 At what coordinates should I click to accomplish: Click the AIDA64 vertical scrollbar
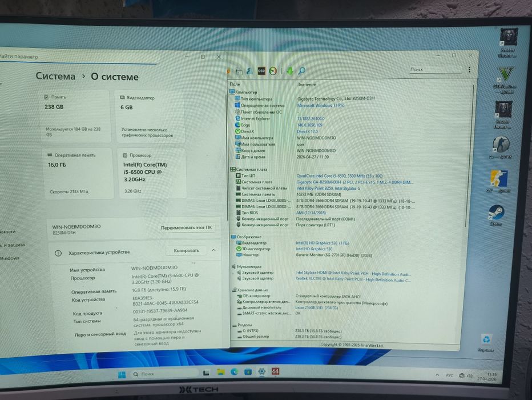(470, 156)
